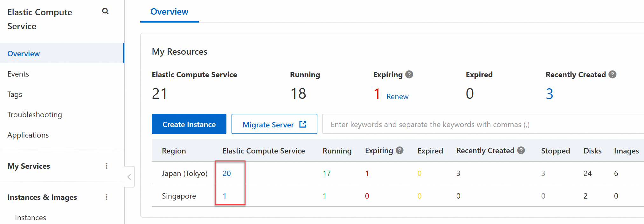Click the Recently Created count 3 link

pos(550,94)
